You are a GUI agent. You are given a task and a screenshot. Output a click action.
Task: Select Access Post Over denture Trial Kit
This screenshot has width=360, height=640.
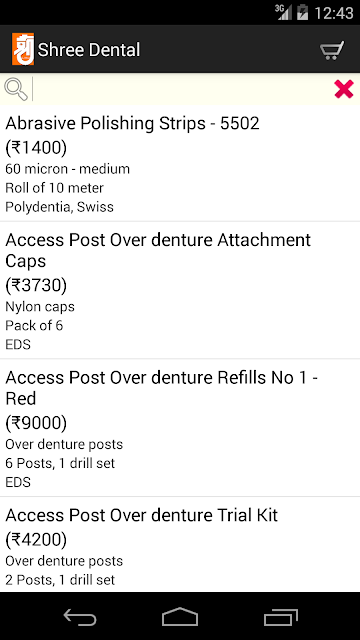tap(180, 545)
